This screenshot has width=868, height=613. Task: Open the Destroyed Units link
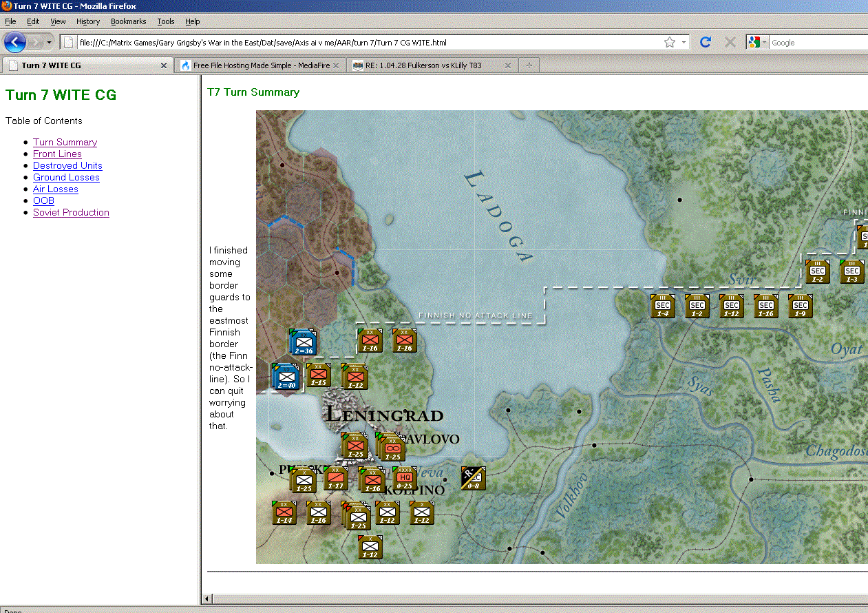coord(67,165)
